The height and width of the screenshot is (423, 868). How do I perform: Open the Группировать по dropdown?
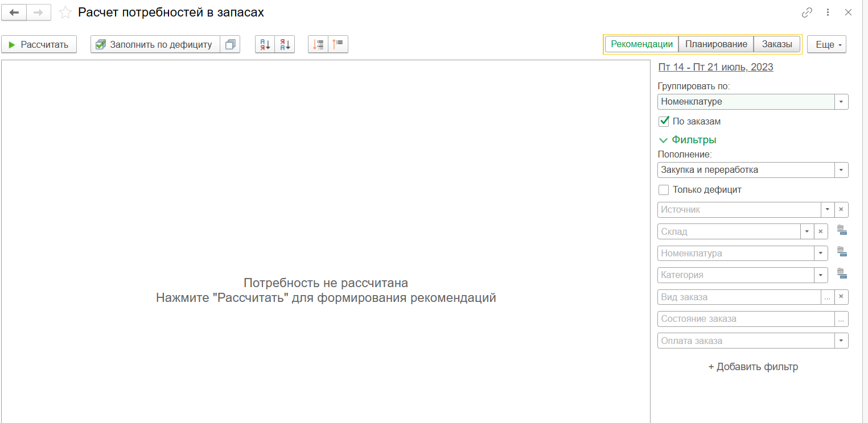pyautogui.click(x=841, y=102)
